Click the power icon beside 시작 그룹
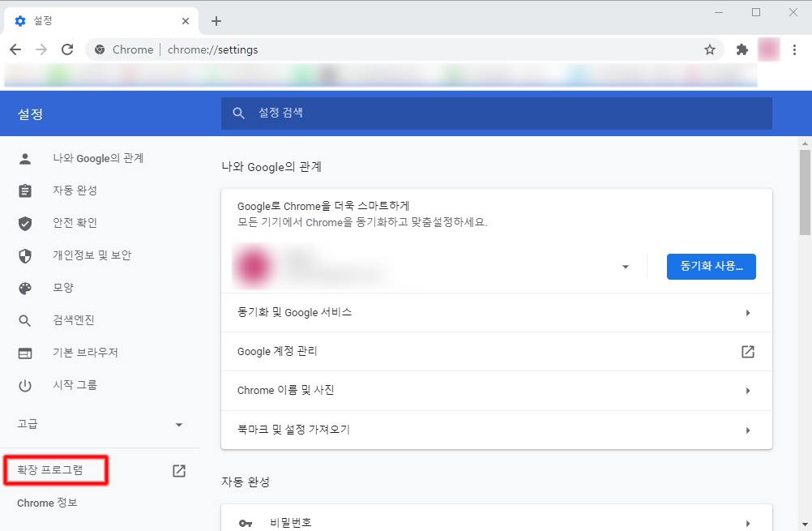This screenshot has width=812, height=531. pyautogui.click(x=25, y=385)
